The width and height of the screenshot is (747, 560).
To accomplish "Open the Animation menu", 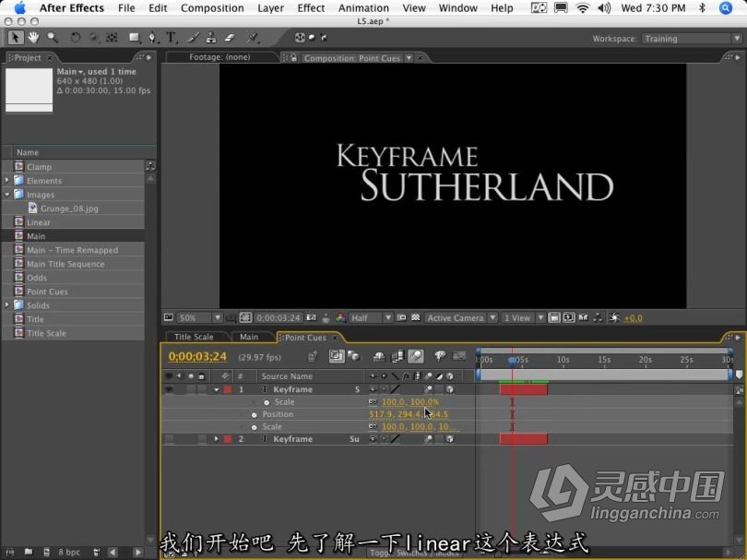I will click(363, 8).
